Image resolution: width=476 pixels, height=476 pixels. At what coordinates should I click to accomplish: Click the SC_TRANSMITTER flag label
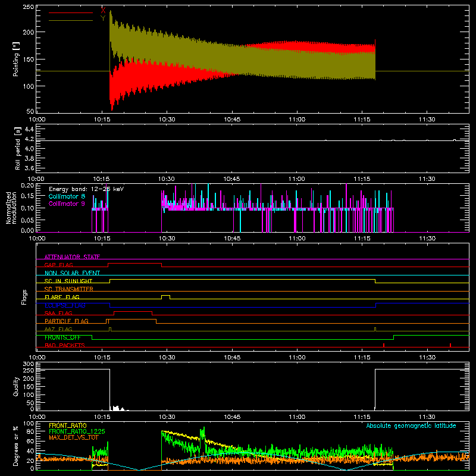point(68,289)
